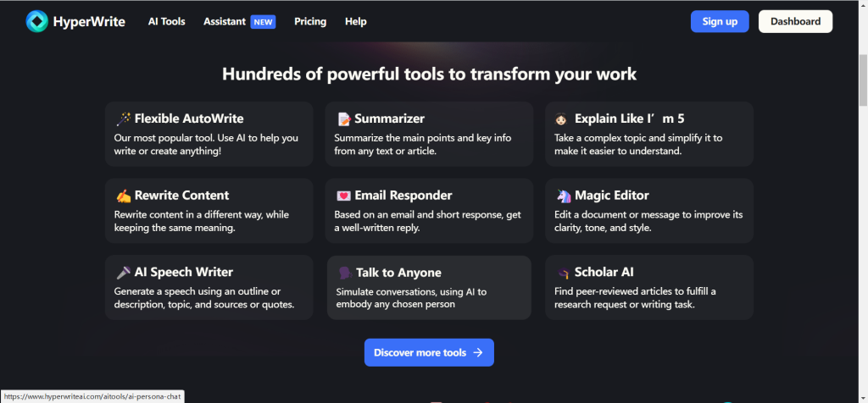The image size is (868, 403).
Task: Click the NEW badge next to Assistant
Action: point(263,22)
